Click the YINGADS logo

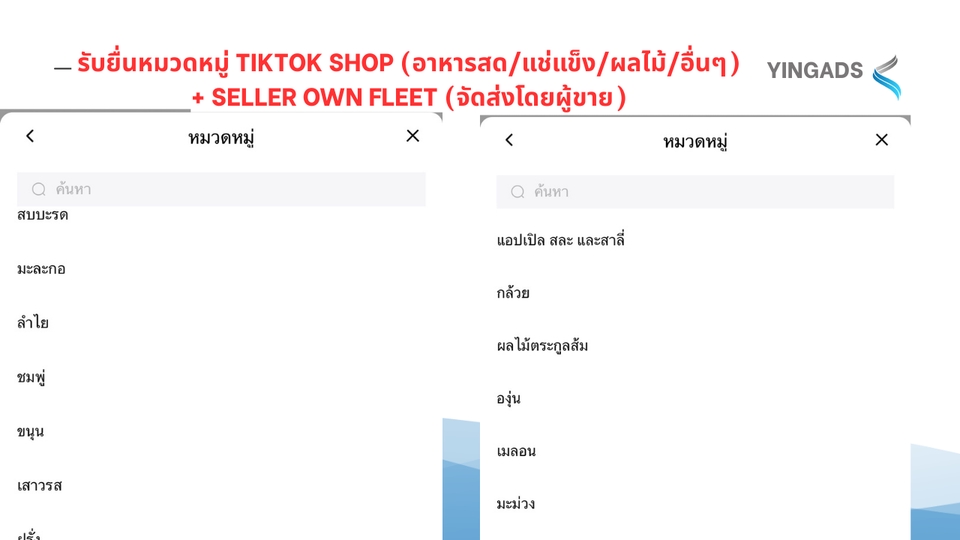pos(834,73)
